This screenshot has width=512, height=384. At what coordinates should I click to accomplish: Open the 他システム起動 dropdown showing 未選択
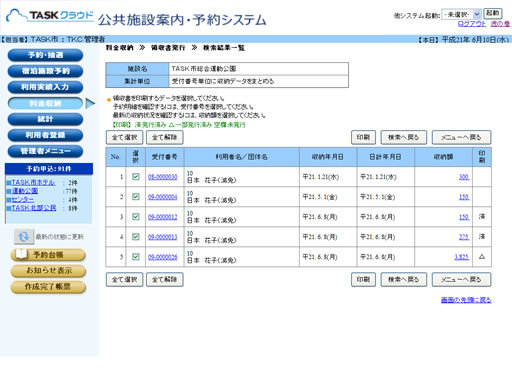coord(461,14)
